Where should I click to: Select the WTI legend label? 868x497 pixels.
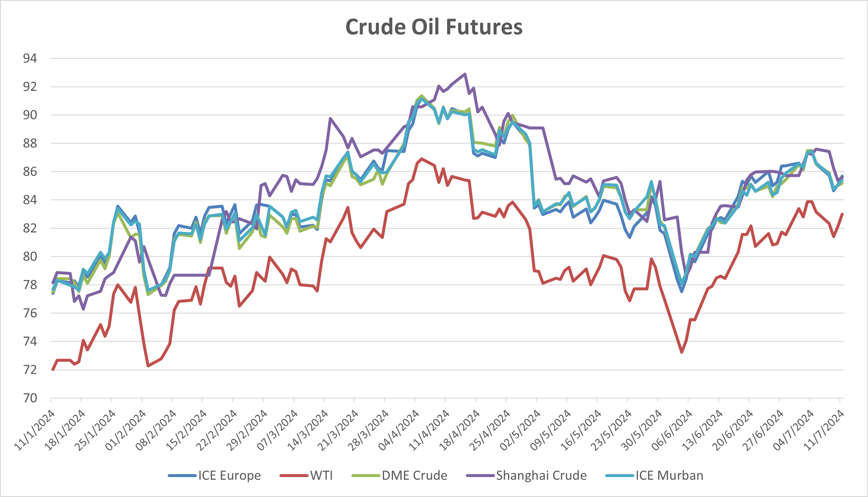pyautogui.click(x=321, y=476)
